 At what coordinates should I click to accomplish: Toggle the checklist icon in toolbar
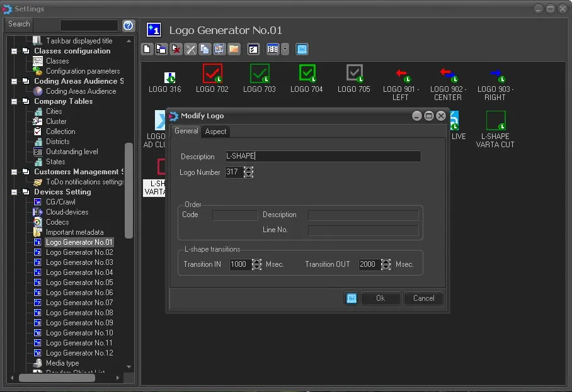click(x=253, y=49)
